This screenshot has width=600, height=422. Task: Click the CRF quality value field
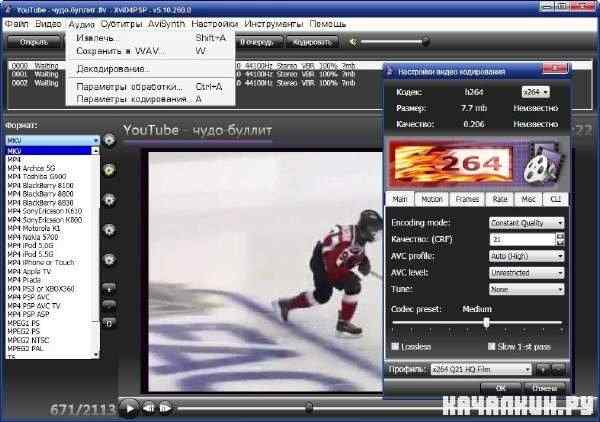pyautogui.click(x=522, y=240)
